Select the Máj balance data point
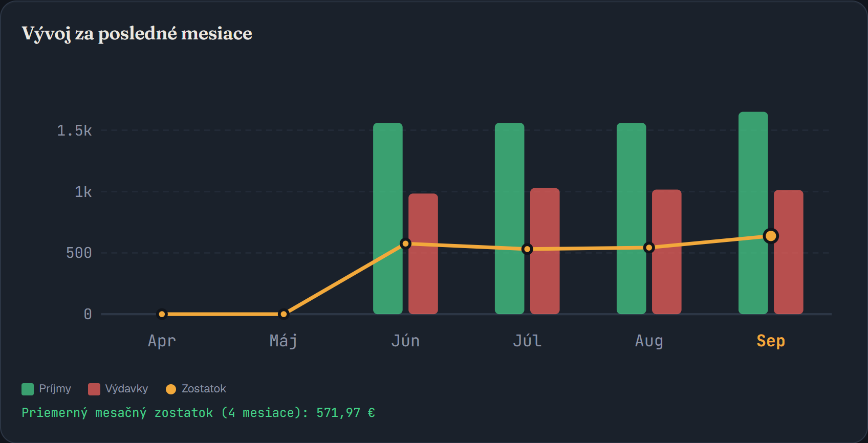The height and width of the screenshot is (443, 868). click(284, 314)
